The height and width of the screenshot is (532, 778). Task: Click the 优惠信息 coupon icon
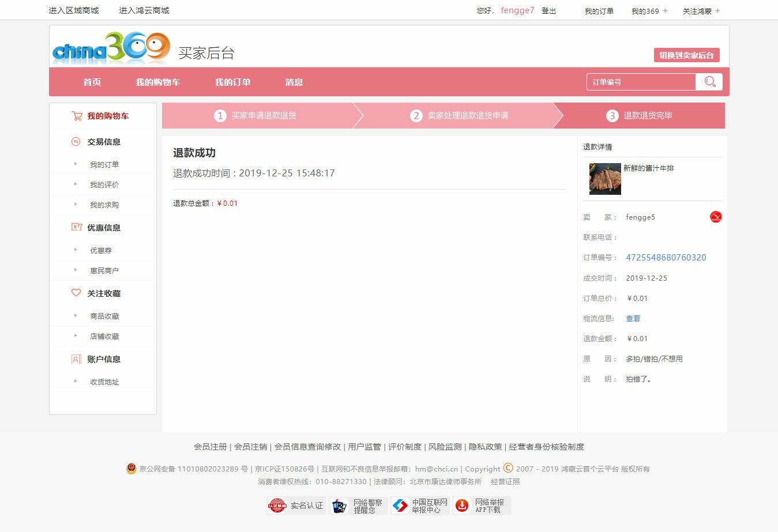point(76,227)
